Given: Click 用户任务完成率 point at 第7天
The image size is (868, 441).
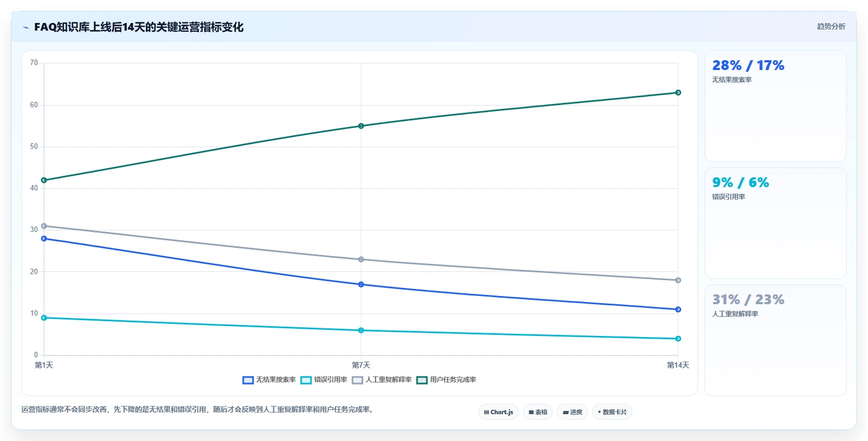Looking at the screenshot, I should coord(361,126).
